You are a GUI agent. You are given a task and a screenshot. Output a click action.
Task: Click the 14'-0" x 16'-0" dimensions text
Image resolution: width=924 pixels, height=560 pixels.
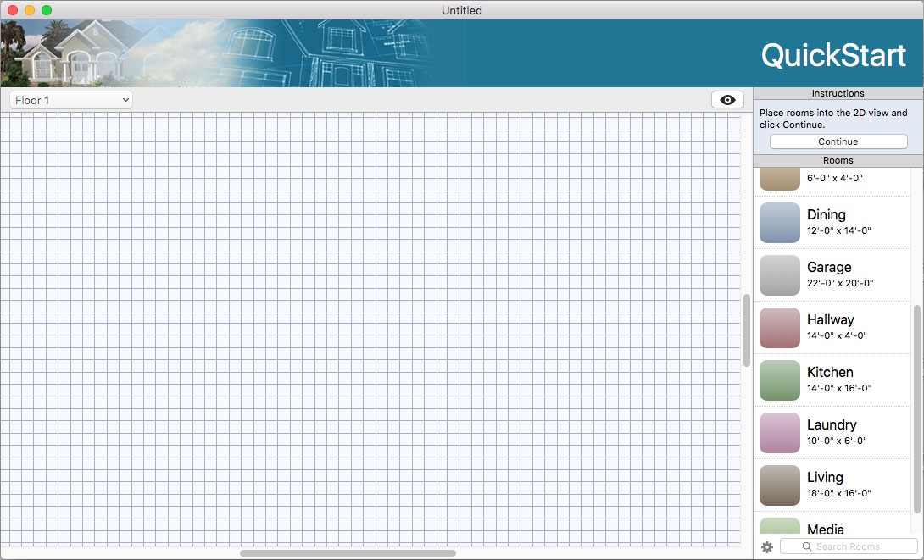pyautogui.click(x=839, y=388)
